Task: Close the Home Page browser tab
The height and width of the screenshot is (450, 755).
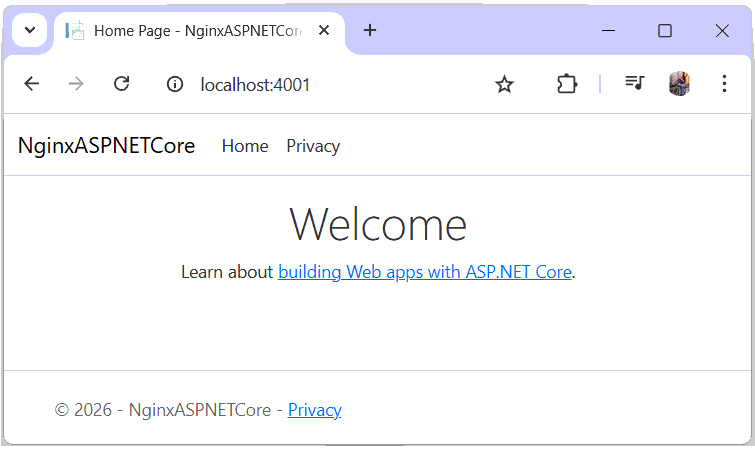Action: click(324, 30)
